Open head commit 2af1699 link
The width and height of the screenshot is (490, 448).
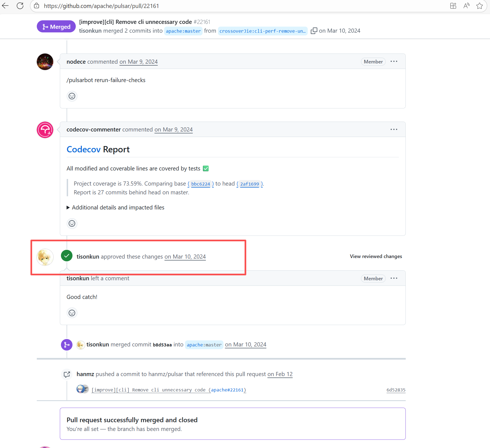coord(250,184)
